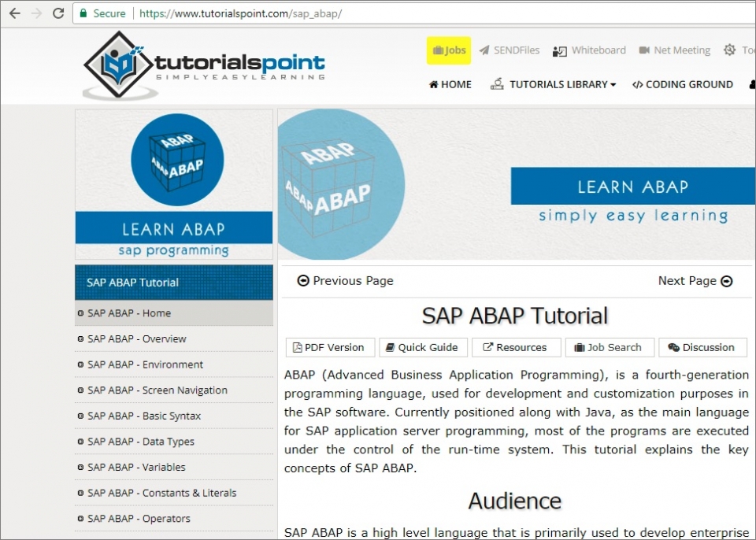
Task: Open the Discussion button
Action: tap(703, 347)
